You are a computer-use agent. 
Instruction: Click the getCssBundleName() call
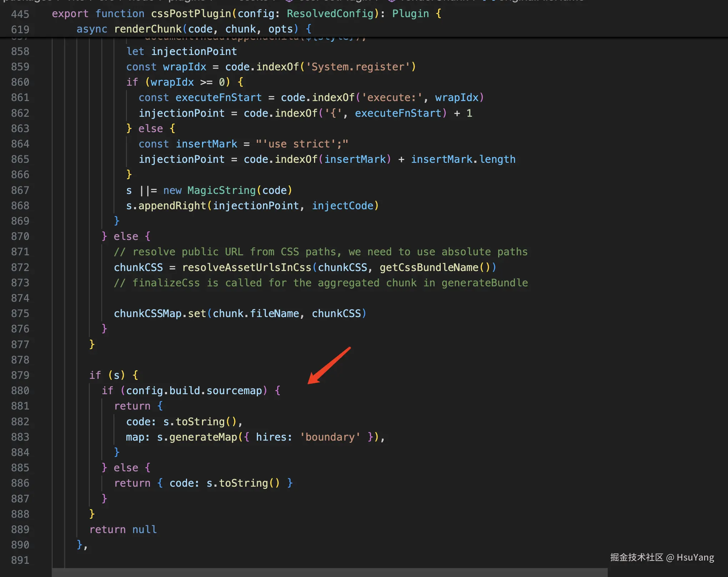click(435, 267)
